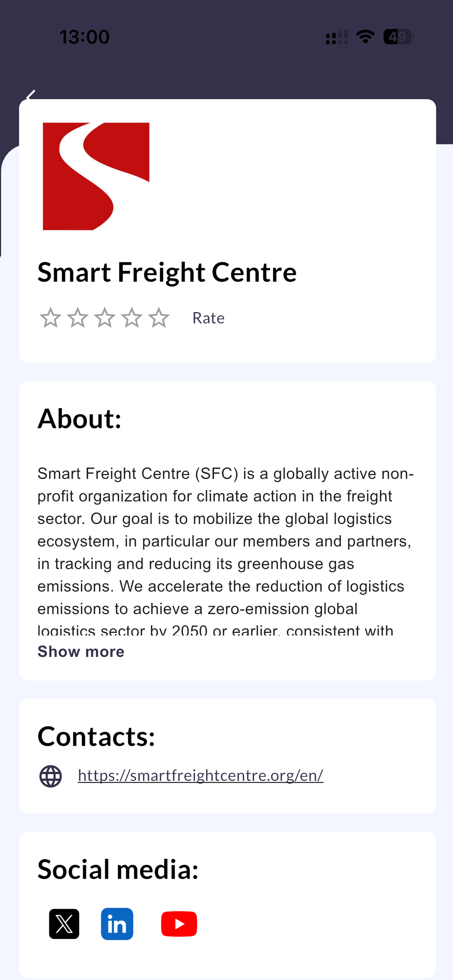Tap the Wi-Fi status icon
Image resolution: width=453 pixels, height=980 pixels.
click(365, 36)
